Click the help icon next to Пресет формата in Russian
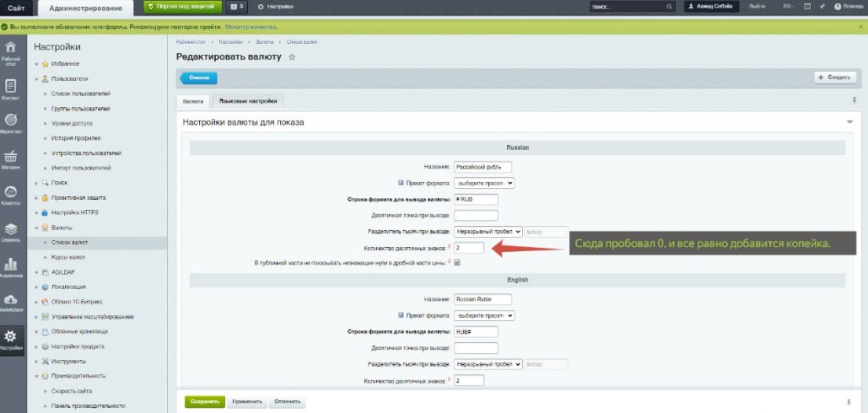 [401, 182]
